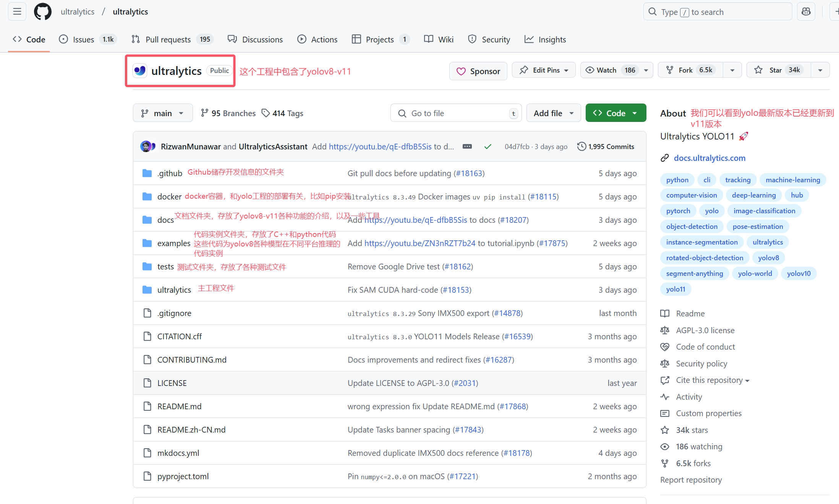Click the object-detection topic tag
This screenshot has width=839, height=504.
(692, 227)
